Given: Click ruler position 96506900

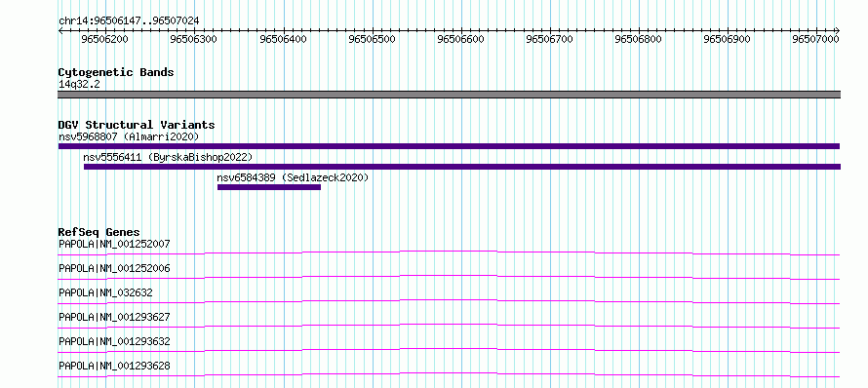Looking at the screenshot, I should click(728, 39).
